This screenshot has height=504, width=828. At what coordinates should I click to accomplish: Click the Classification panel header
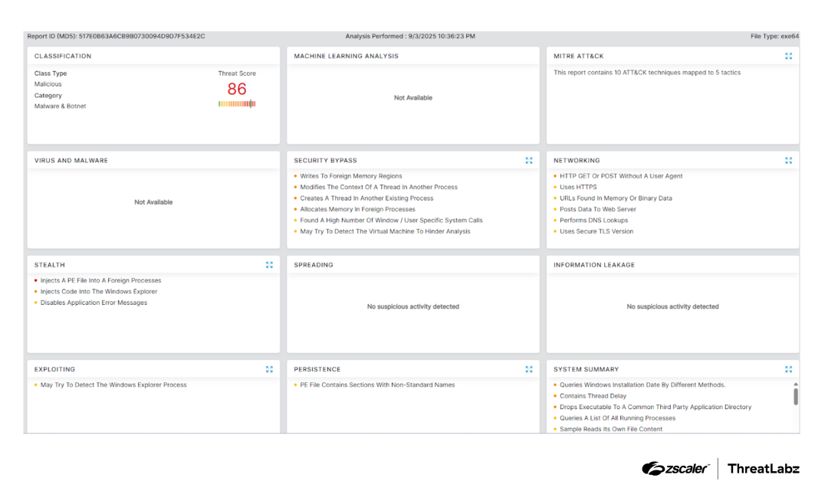point(63,56)
